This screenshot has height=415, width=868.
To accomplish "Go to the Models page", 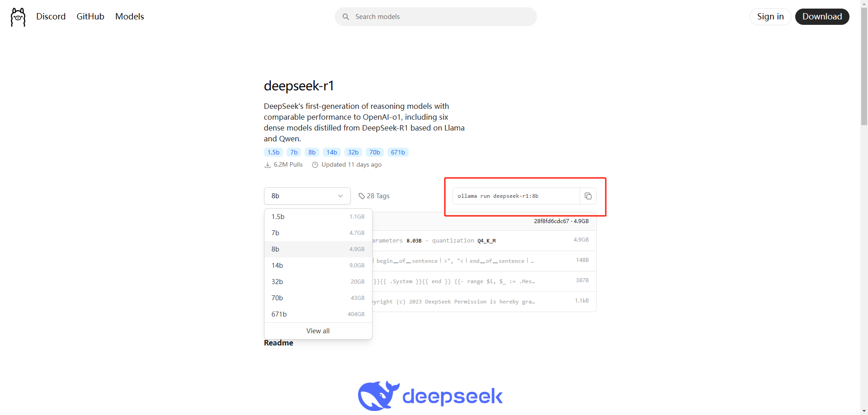I will click(x=130, y=16).
